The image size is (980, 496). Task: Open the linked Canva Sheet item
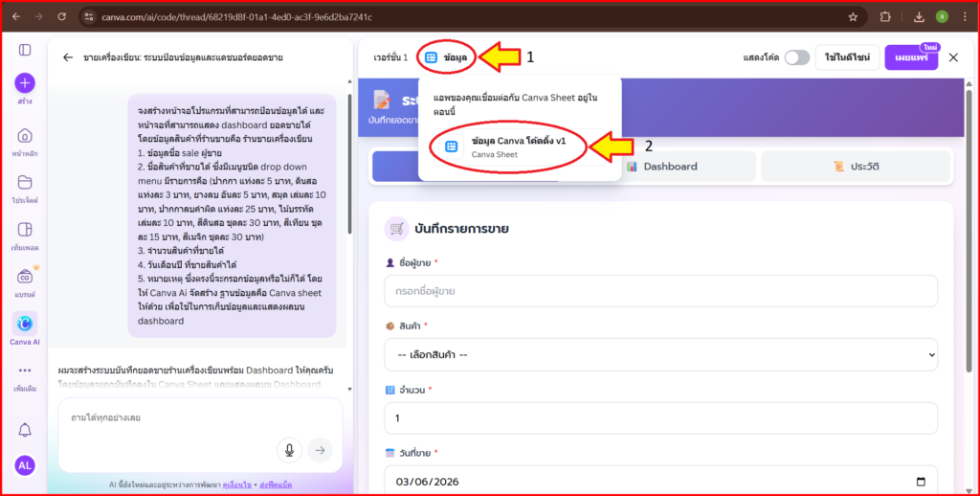click(519, 147)
